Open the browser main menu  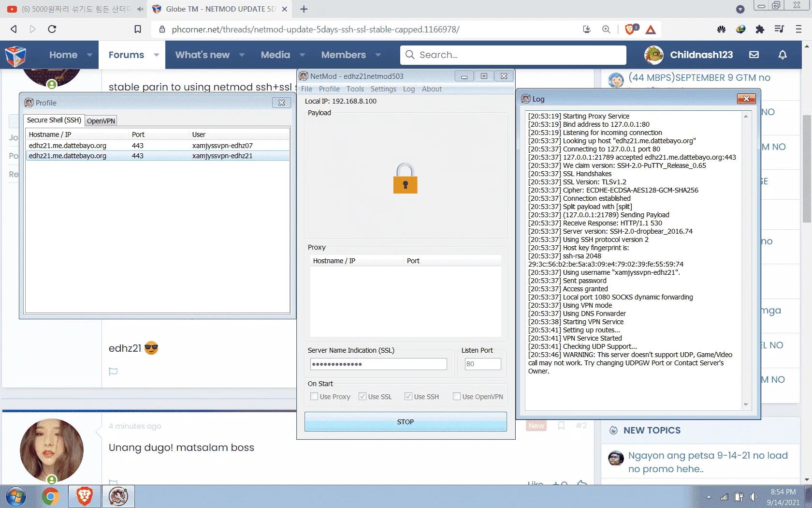(798, 29)
